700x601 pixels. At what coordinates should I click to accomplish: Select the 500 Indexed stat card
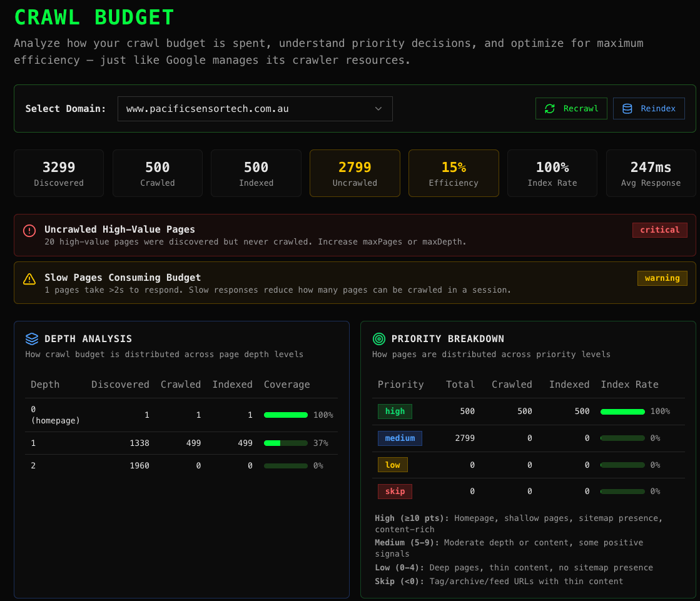coord(256,173)
